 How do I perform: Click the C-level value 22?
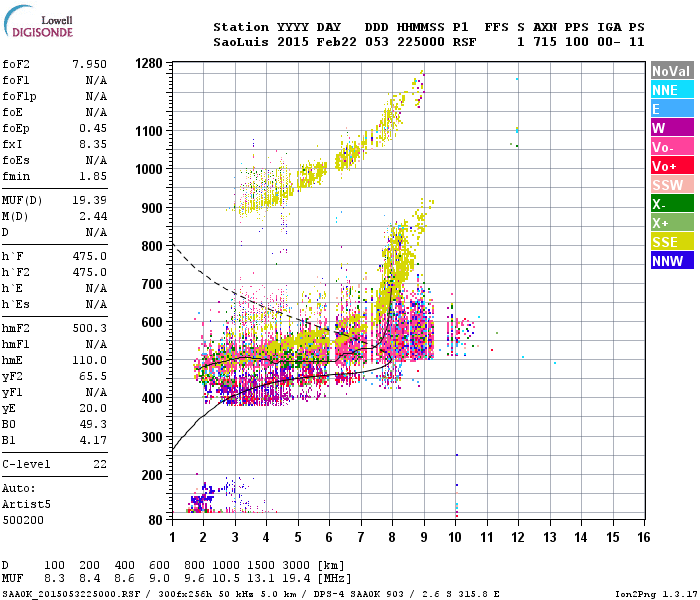tap(100, 464)
